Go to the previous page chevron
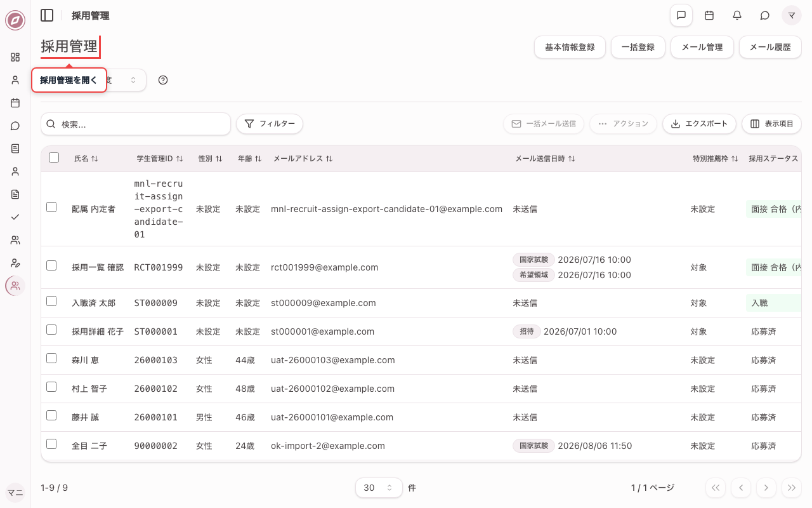Screen dimensions: 812x508 (x=741, y=488)
